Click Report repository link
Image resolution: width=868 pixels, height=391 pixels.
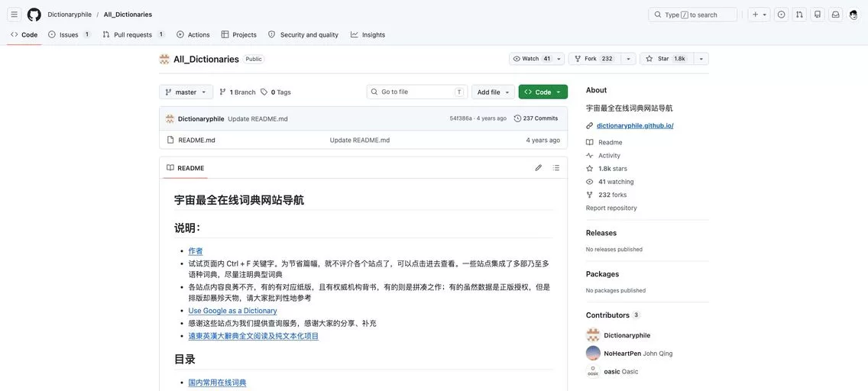tap(611, 208)
